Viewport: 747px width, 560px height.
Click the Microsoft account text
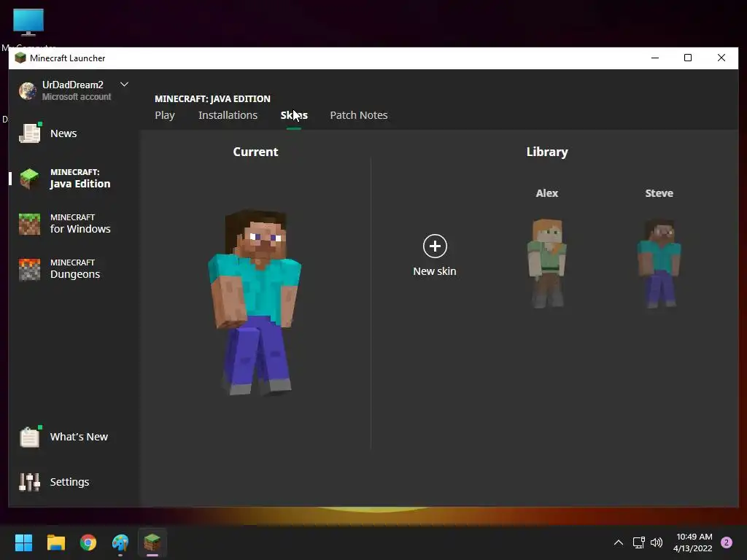(x=77, y=97)
